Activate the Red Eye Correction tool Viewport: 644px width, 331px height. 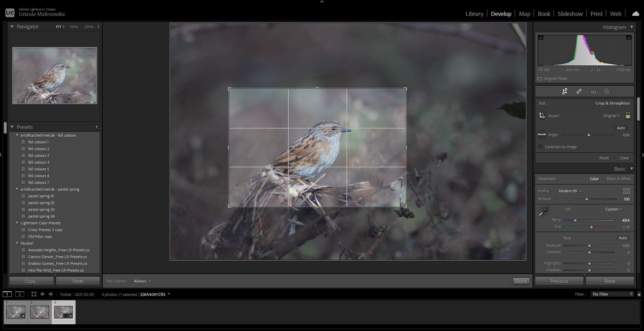click(x=593, y=91)
